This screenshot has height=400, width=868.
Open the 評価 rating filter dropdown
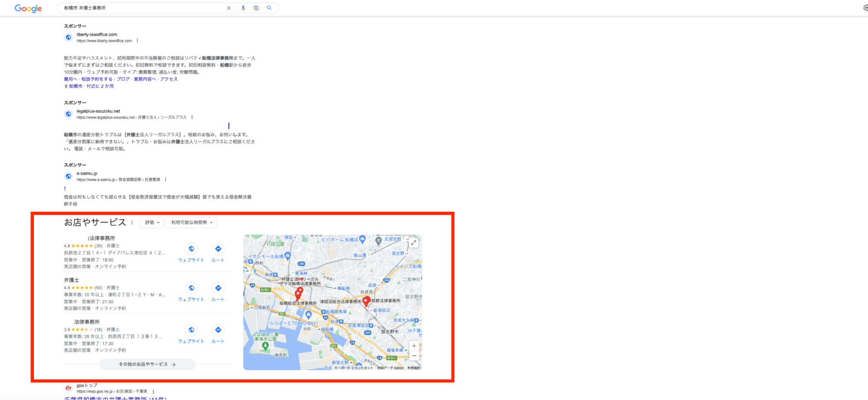tap(152, 223)
